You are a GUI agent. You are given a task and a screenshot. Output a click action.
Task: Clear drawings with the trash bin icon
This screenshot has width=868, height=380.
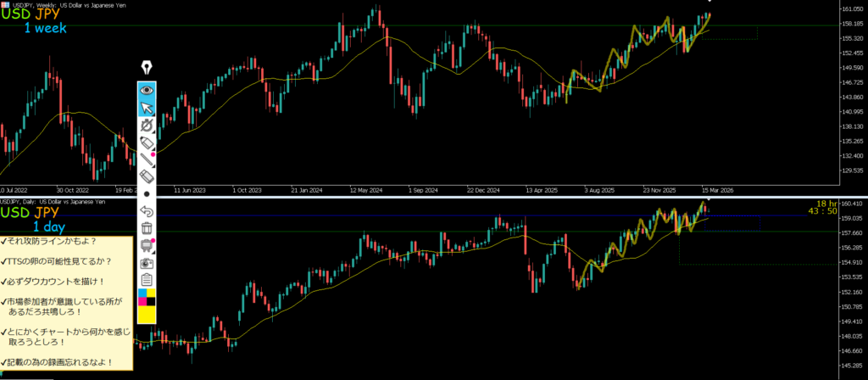[x=147, y=227]
